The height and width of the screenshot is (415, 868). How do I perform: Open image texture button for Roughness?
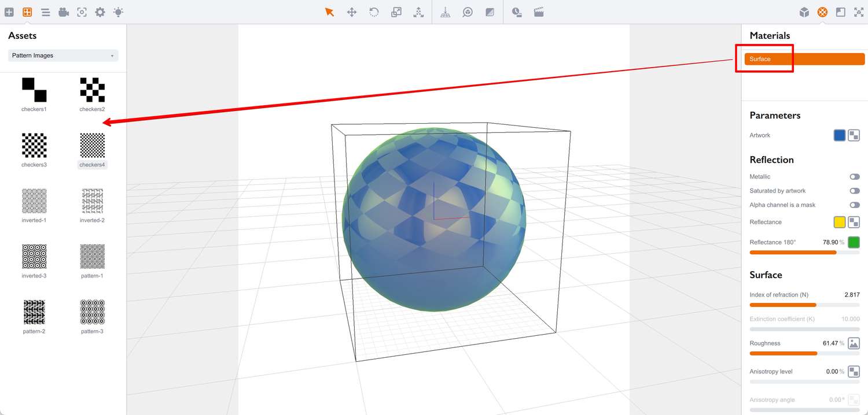(x=854, y=343)
